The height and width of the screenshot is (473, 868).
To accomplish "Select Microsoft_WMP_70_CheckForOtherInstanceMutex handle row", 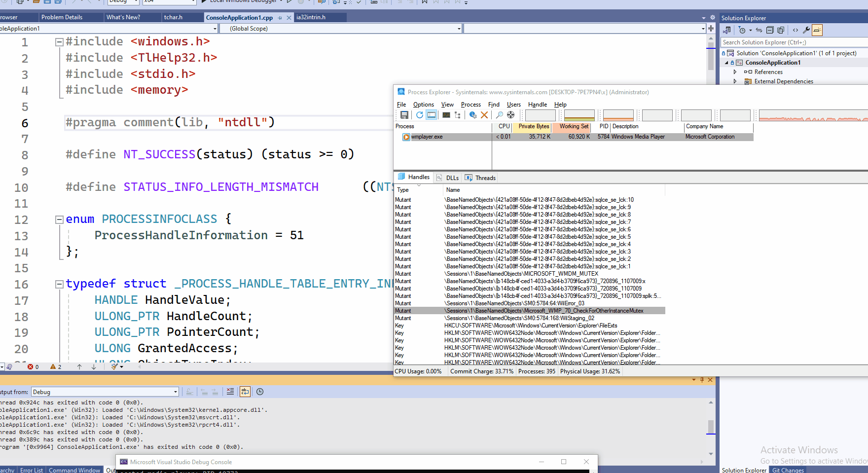I will (x=530, y=311).
